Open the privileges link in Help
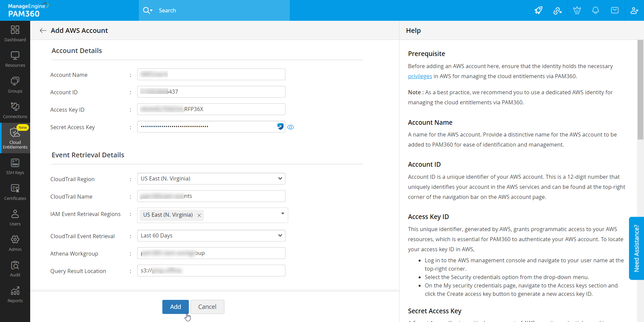644x322 pixels. pyautogui.click(x=420, y=76)
